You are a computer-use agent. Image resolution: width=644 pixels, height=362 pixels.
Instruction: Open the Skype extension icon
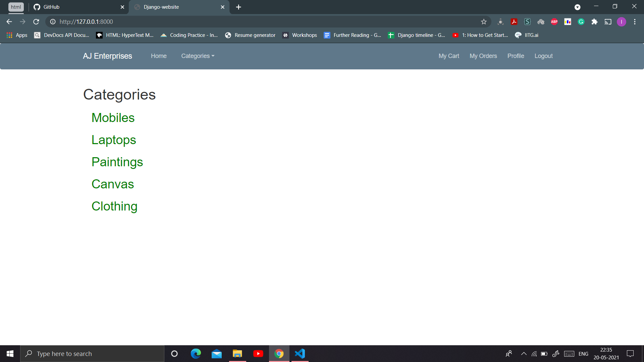click(527, 21)
